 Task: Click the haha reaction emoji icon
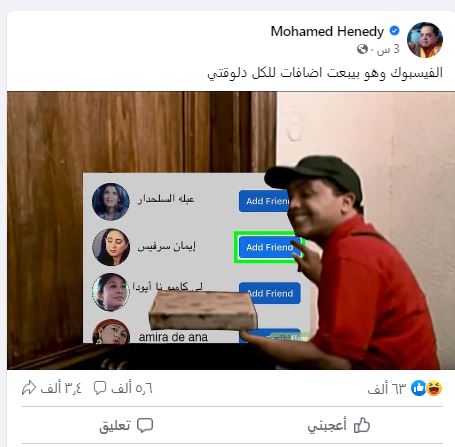[434, 388]
